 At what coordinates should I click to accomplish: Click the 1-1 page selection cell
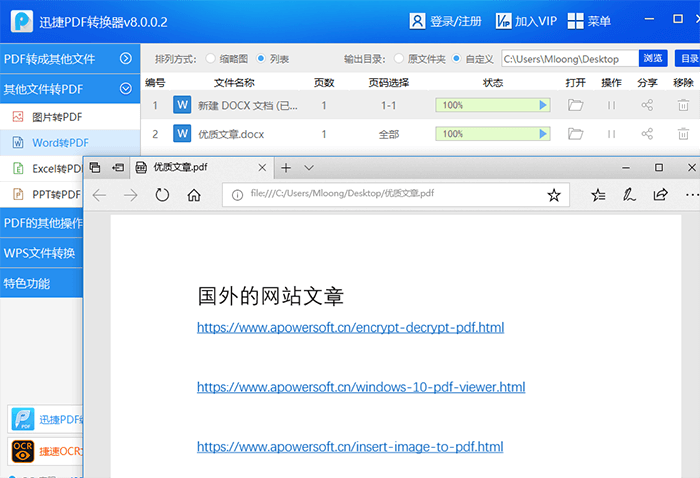click(x=388, y=106)
